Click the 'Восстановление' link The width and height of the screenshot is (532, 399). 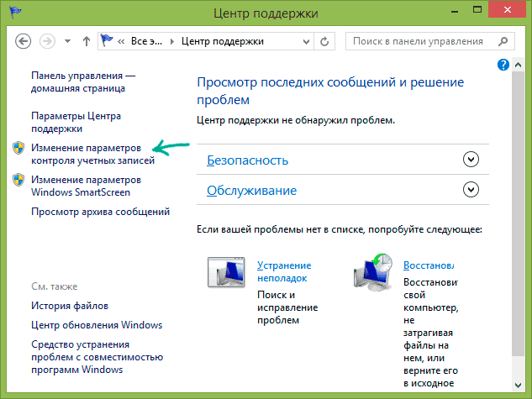tap(429, 265)
